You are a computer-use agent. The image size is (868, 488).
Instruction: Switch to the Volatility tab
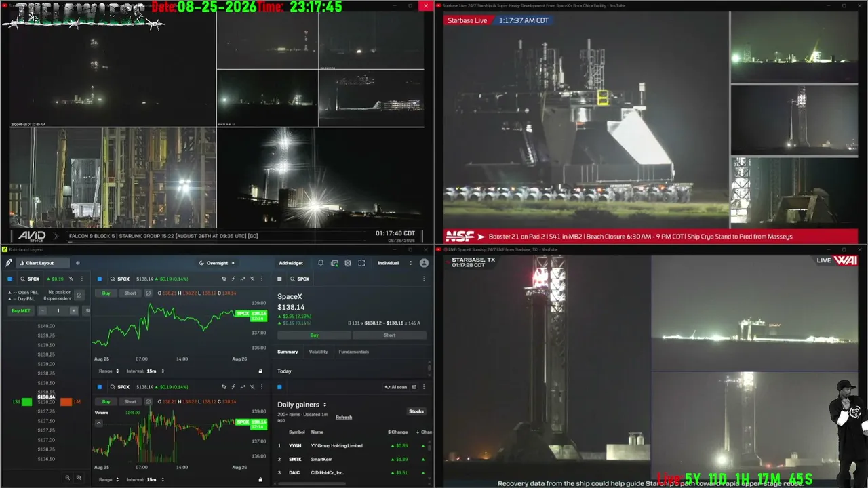(x=318, y=352)
